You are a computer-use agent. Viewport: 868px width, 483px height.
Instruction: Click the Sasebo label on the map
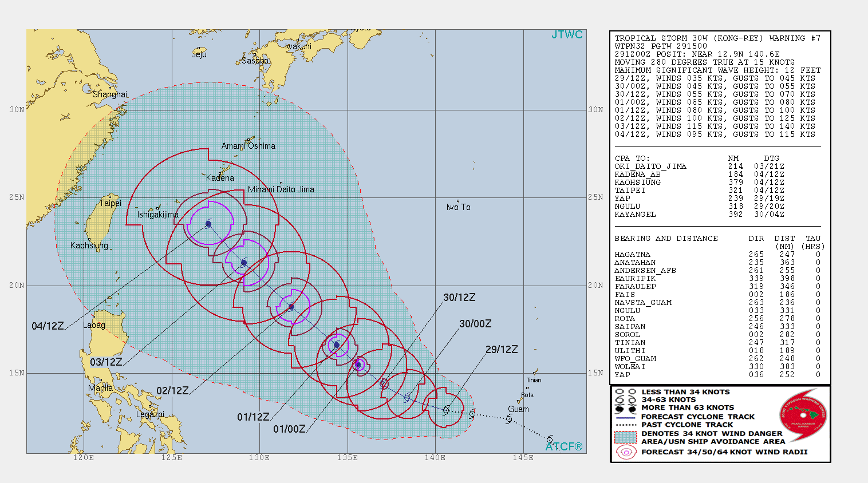pos(255,61)
